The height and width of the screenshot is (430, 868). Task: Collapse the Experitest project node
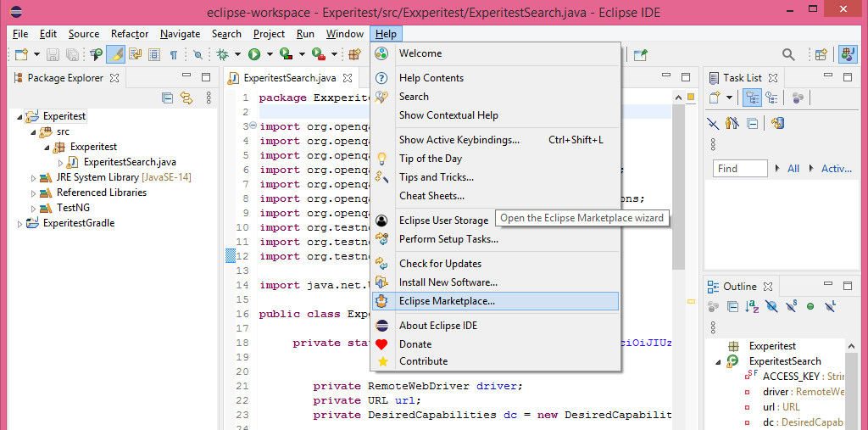(x=20, y=117)
